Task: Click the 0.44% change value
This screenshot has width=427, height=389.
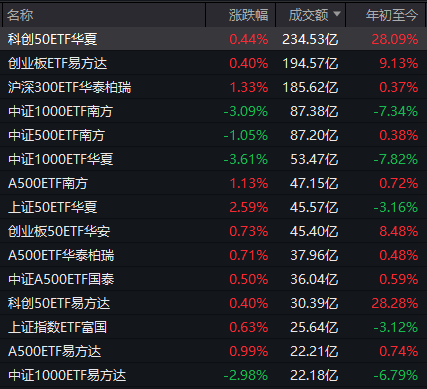Action: (249, 39)
